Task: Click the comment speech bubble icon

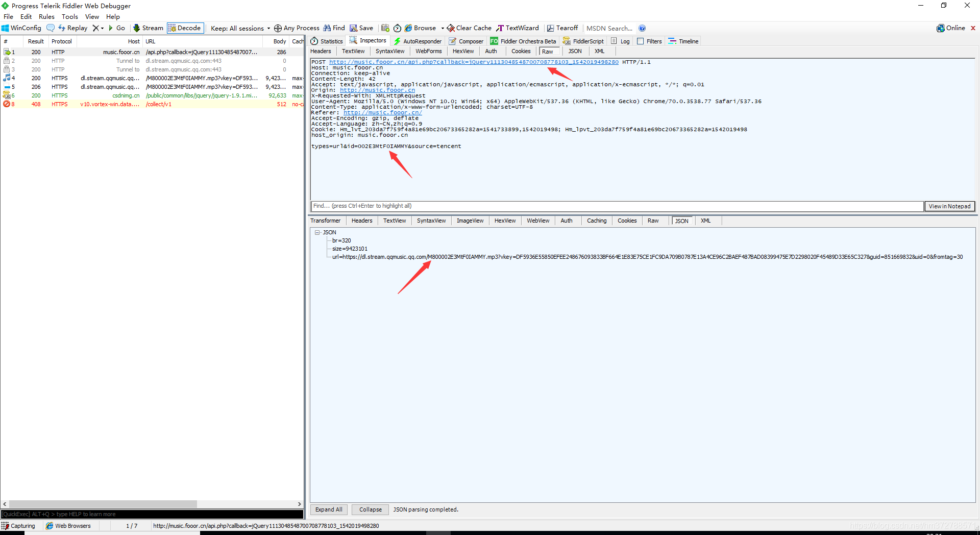Action: pos(51,28)
